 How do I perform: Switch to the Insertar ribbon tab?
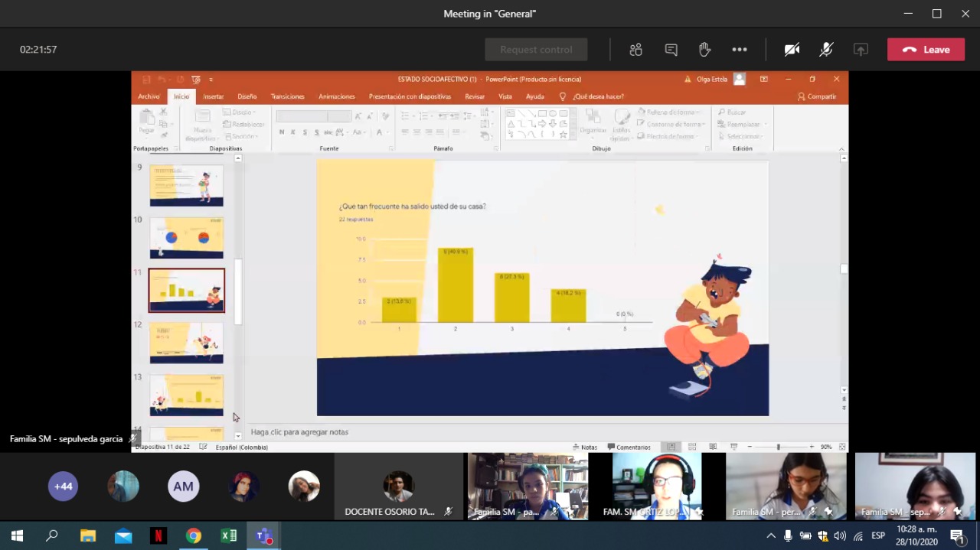[x=213, y=96]
